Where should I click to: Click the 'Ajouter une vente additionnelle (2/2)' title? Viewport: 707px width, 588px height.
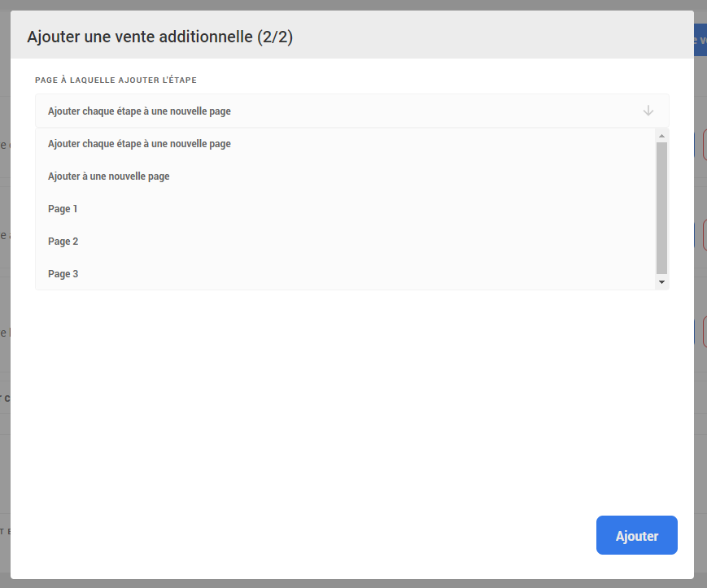[159, 37]
